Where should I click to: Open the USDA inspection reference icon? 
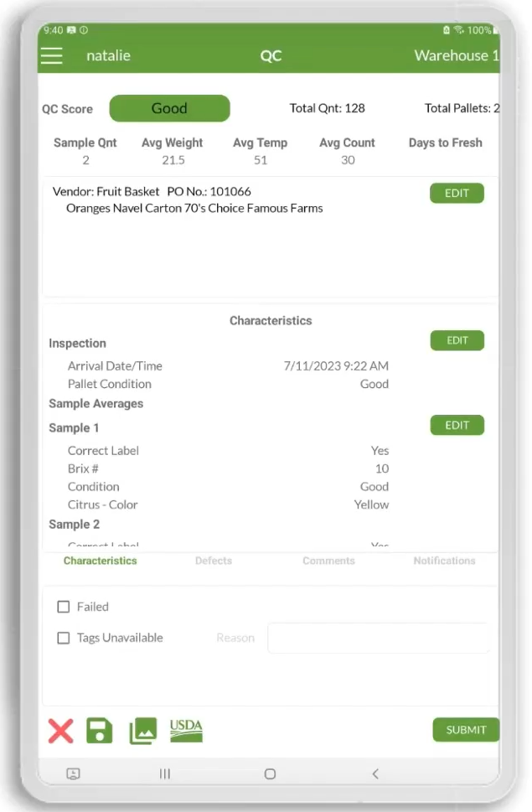186,731
